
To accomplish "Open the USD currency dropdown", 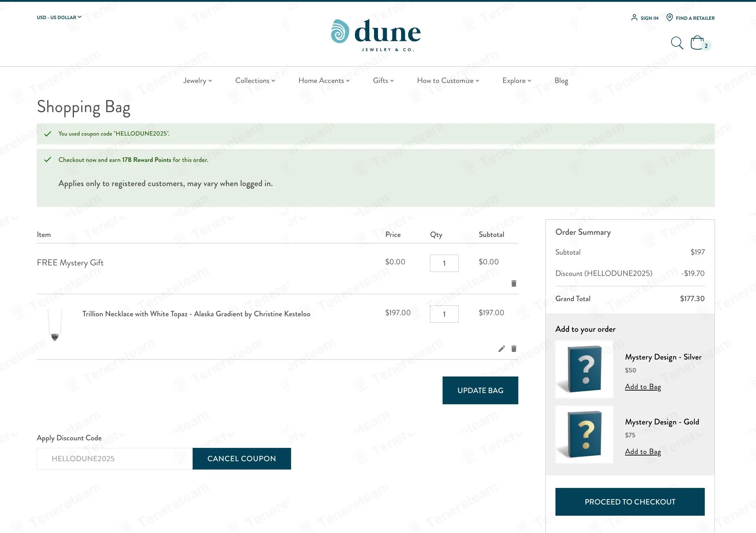I will coord(59,17).
